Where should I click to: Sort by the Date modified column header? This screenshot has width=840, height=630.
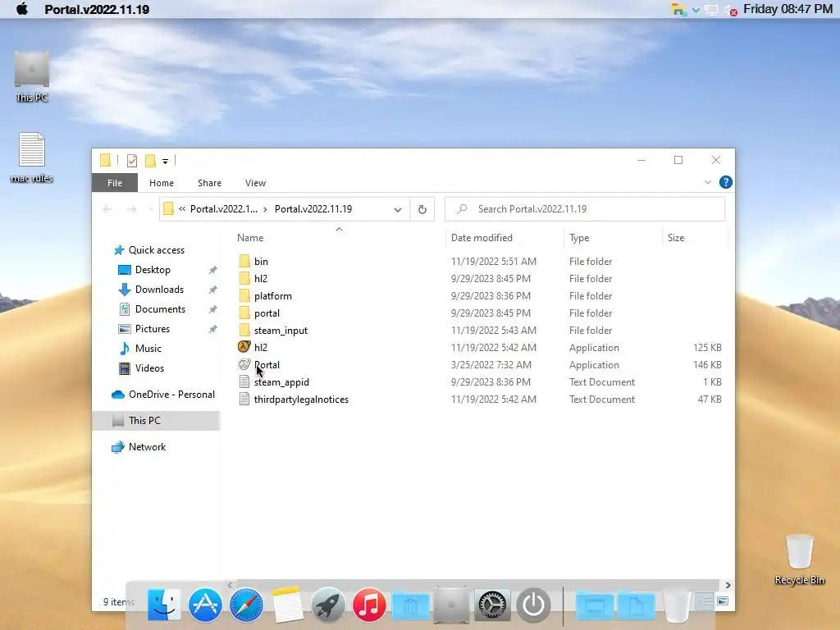(x=482, y=237)
